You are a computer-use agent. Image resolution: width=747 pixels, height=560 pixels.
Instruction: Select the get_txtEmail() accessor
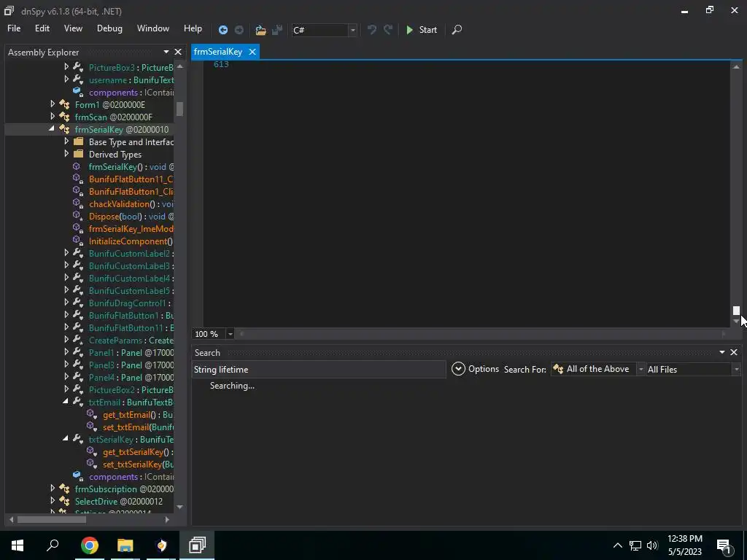point(138,414)
